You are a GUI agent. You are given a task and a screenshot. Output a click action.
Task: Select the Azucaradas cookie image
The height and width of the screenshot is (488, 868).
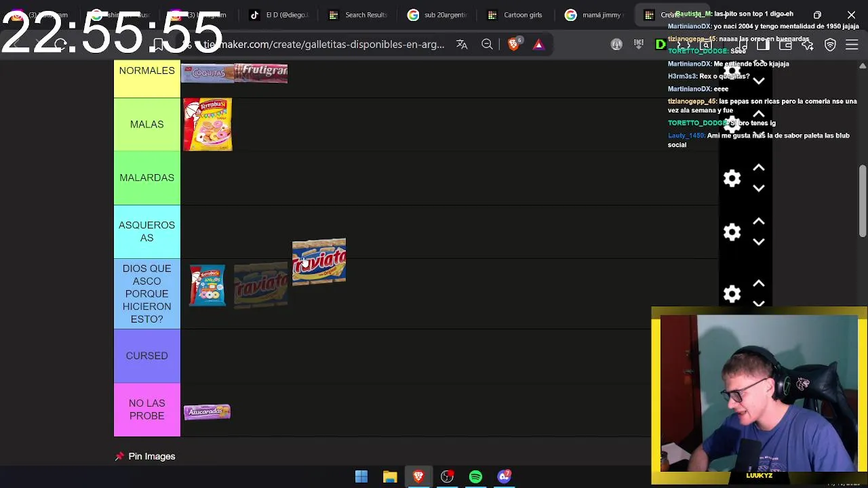[x=208, y=411]
